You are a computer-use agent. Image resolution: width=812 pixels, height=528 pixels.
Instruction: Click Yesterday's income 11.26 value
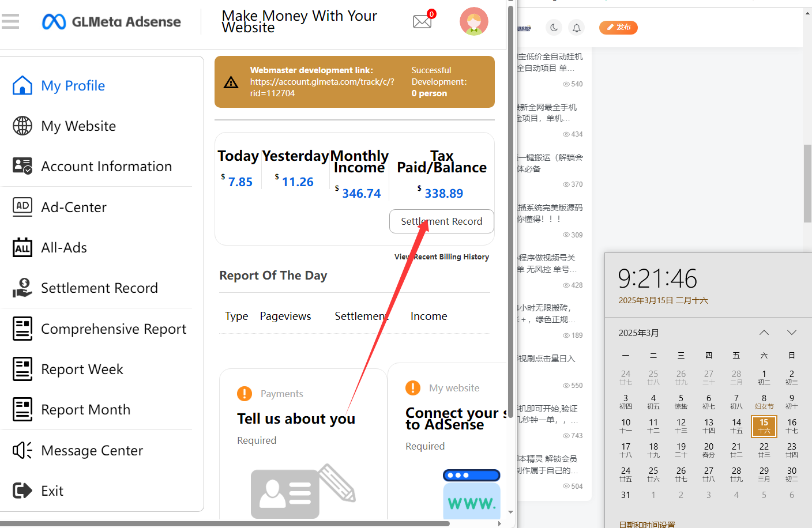click(x=298, y=182)
